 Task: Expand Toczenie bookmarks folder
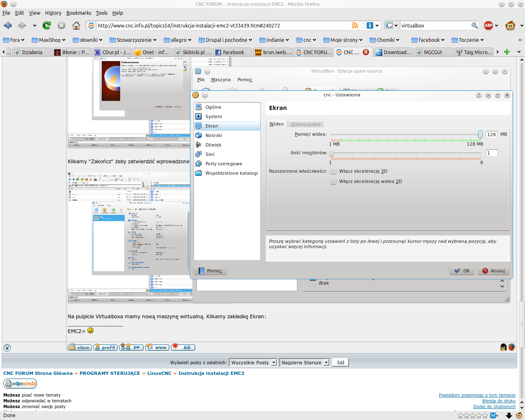pyautogui.click(x=468, y=40)
